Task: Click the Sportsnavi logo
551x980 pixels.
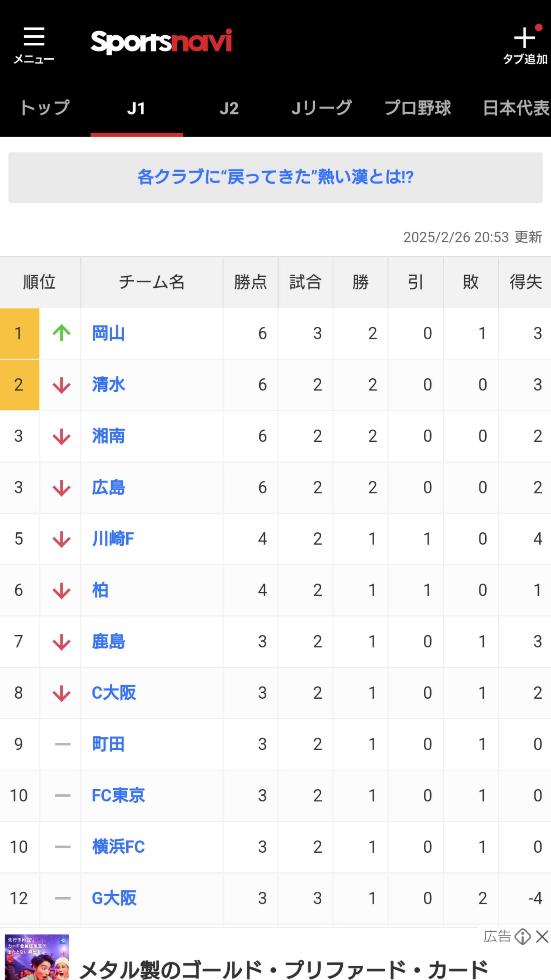Action: click(161, 41)
